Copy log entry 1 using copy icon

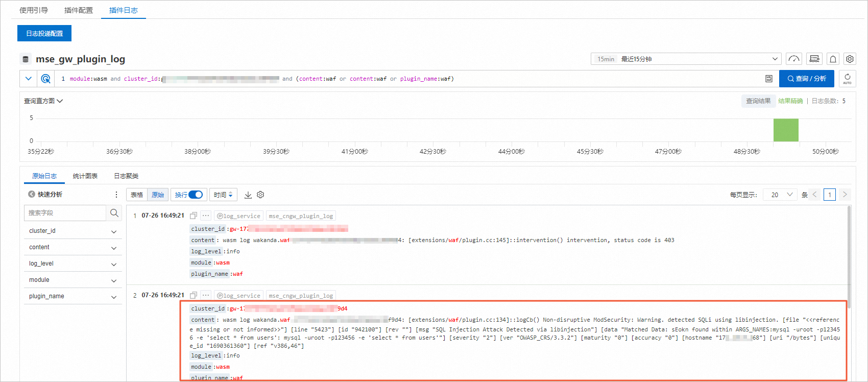pyautogui.click(x=194, y=216)
